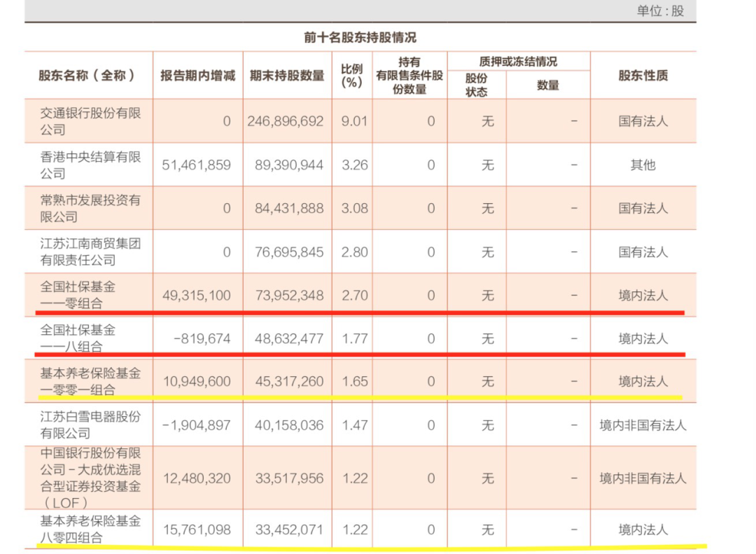
Task: Click change value -819,674
Action: point(202,339)
